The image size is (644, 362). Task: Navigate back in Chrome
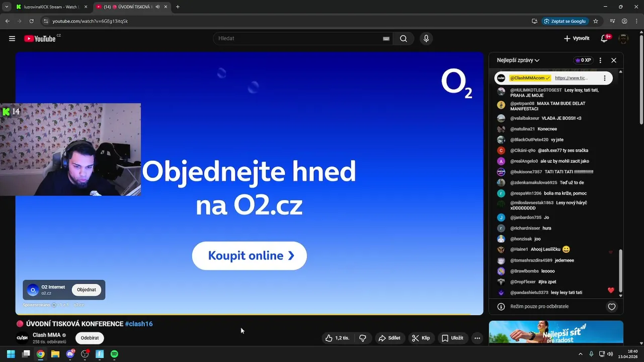(7, 21)
